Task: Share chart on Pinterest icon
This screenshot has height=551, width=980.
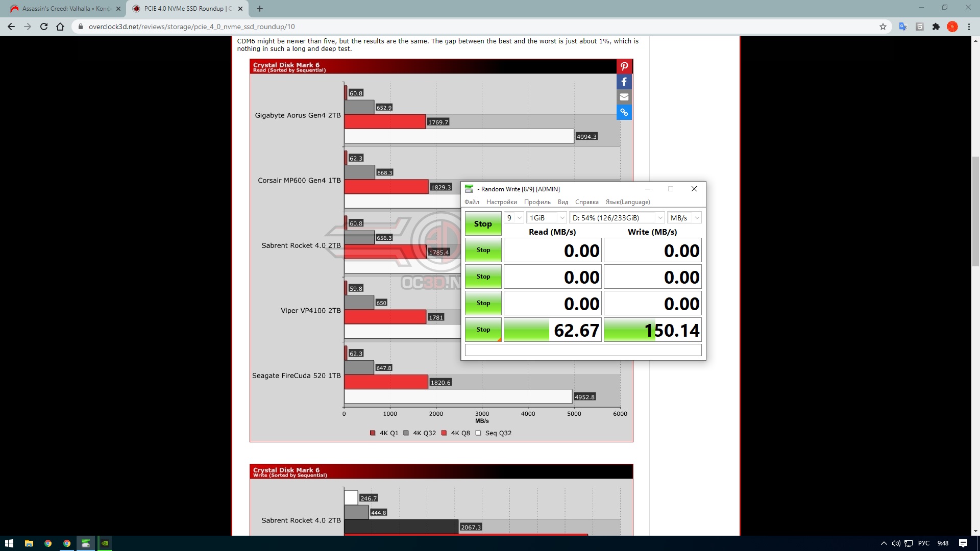Action: tap(624, 66)
